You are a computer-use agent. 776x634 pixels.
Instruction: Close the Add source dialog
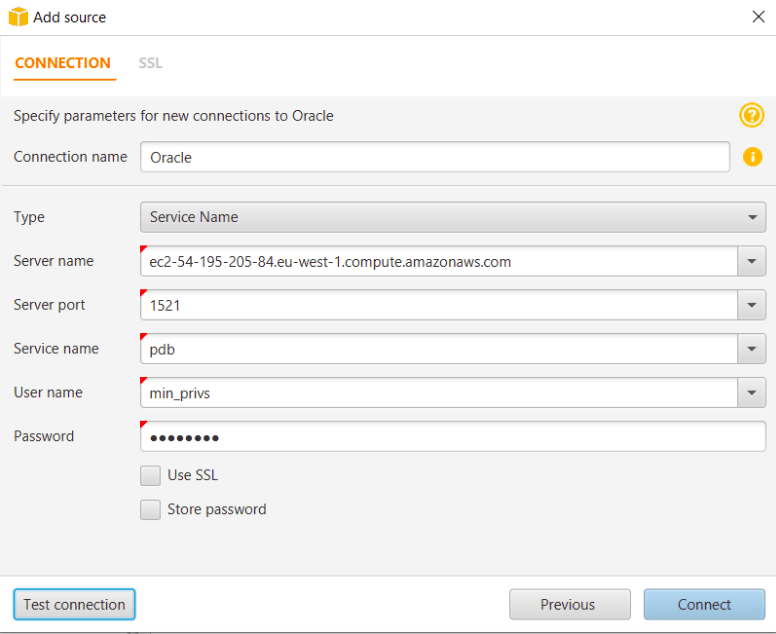coord(758,16)
